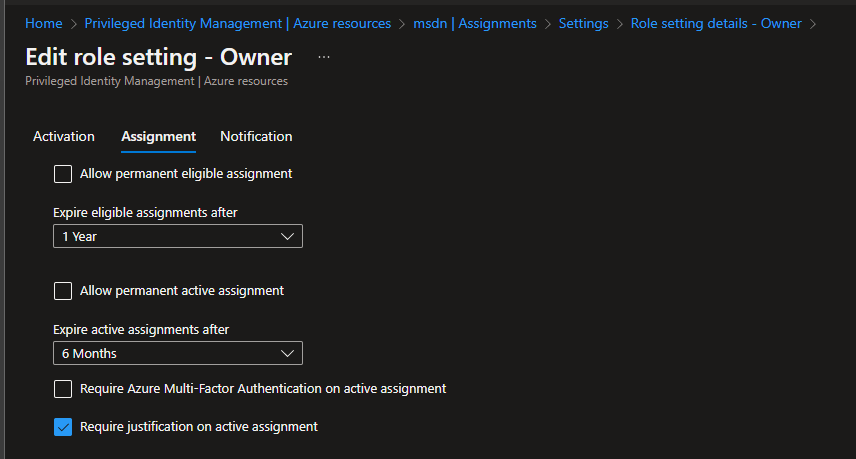Uncheck Require justification on active assignment
856x459 pixels.
pyautogui.click(x=63, y=427)
